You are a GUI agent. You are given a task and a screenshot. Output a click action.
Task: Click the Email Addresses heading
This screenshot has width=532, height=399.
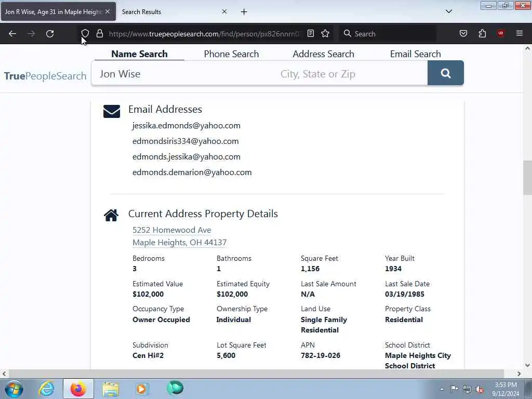tap(165, 109)
